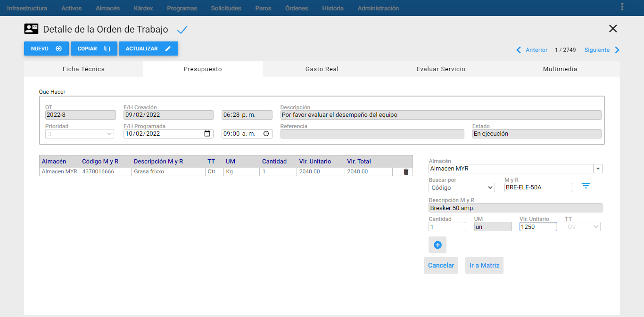
Task: Click the Cantidad input field
Action: pyautogui.click(x=447, y=227)
